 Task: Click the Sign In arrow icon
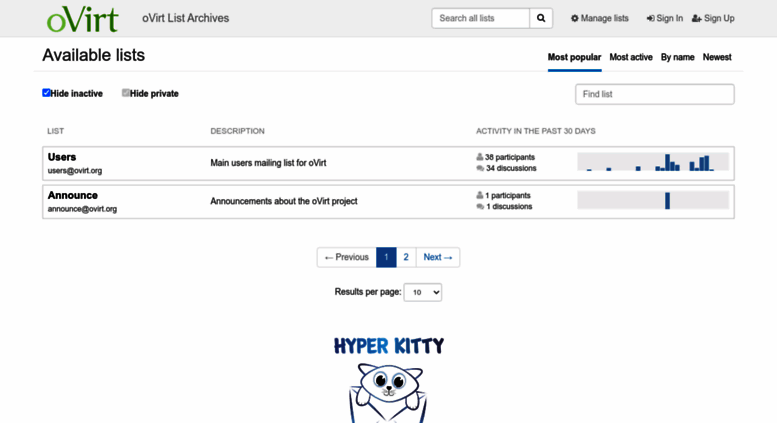650,18
